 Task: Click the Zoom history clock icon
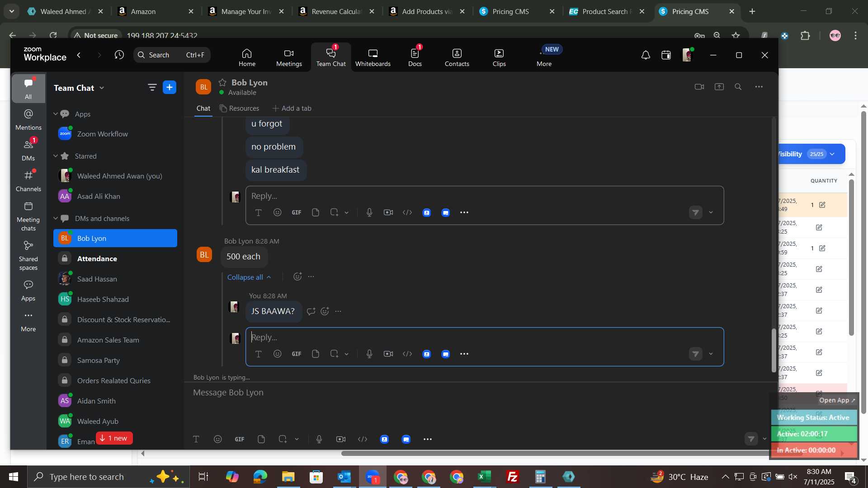click(x=119, y=55)
